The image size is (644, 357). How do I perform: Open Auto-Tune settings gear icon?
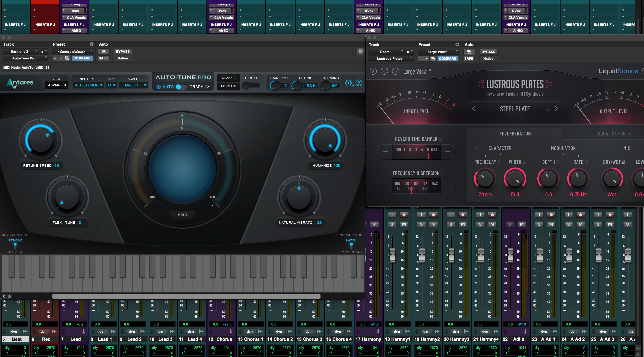[x=348, y=83]
